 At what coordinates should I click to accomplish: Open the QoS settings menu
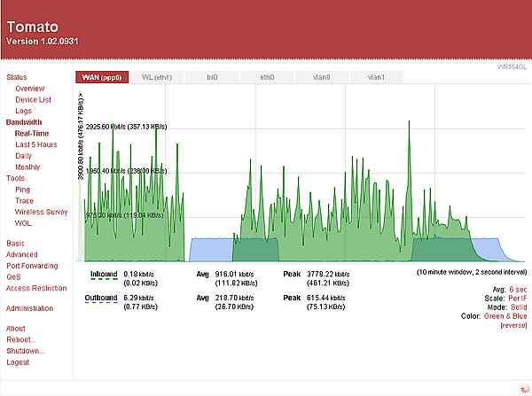14,276
